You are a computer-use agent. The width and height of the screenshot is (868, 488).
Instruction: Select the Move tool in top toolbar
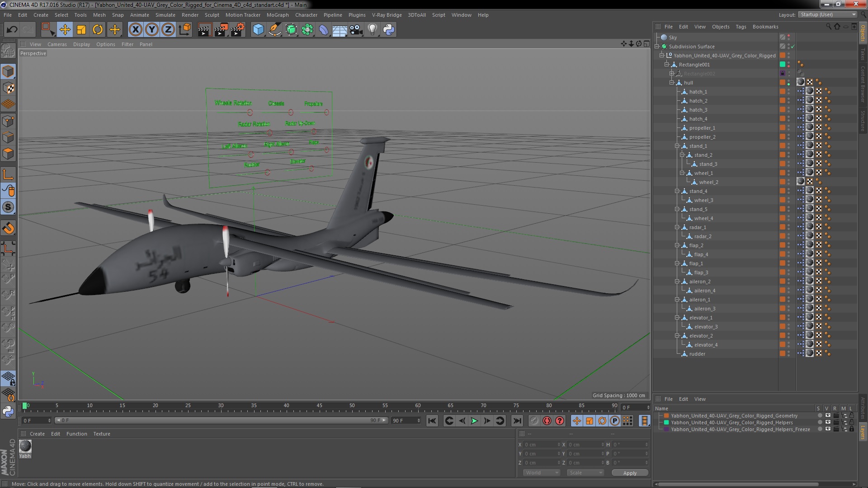65,30
